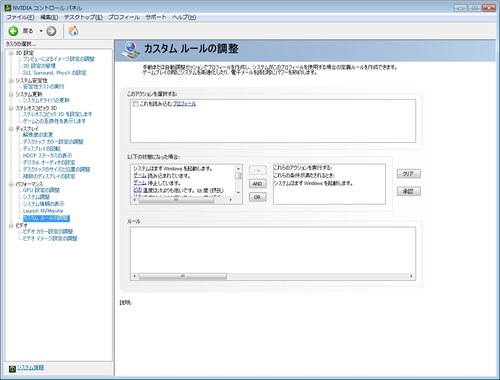Click the ルール box horizontal scrollbar thumb

click(183, 276)
